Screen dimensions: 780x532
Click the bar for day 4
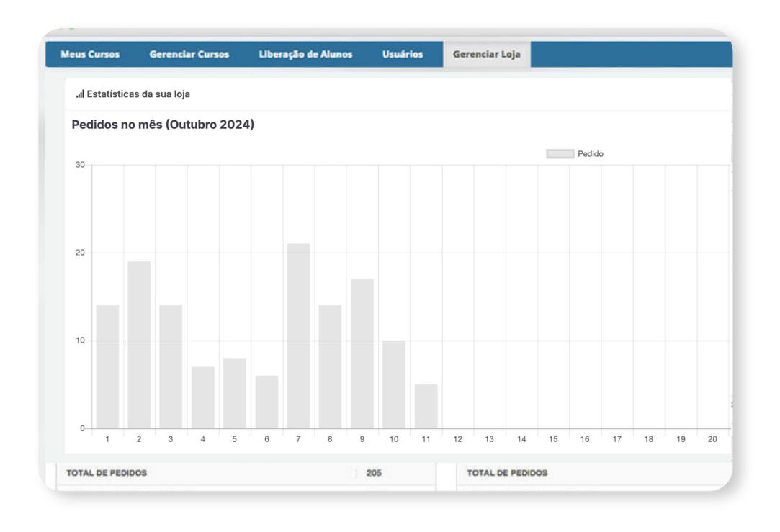pos(203,398)
